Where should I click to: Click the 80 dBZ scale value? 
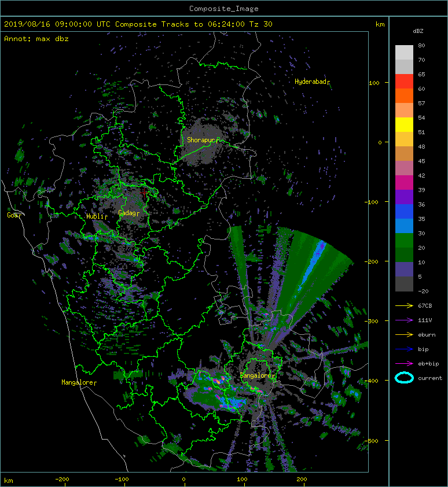421,45
